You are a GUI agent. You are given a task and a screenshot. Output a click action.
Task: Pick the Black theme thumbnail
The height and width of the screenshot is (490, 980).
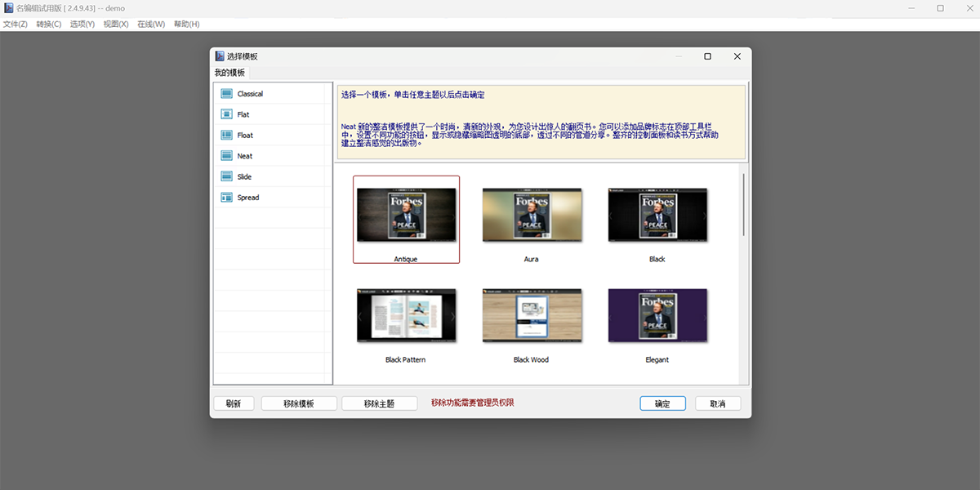tap(657, 216)
